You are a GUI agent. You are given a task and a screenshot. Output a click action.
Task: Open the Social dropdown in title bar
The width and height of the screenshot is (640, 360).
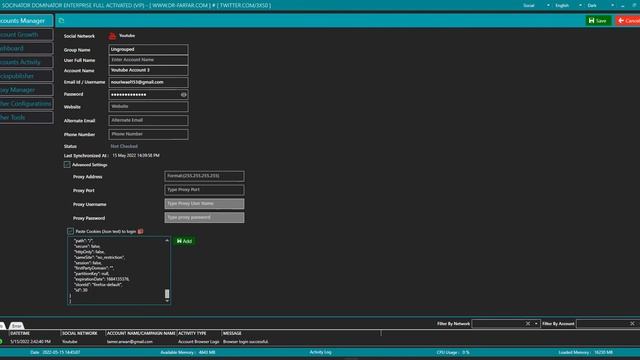point(536,5)
